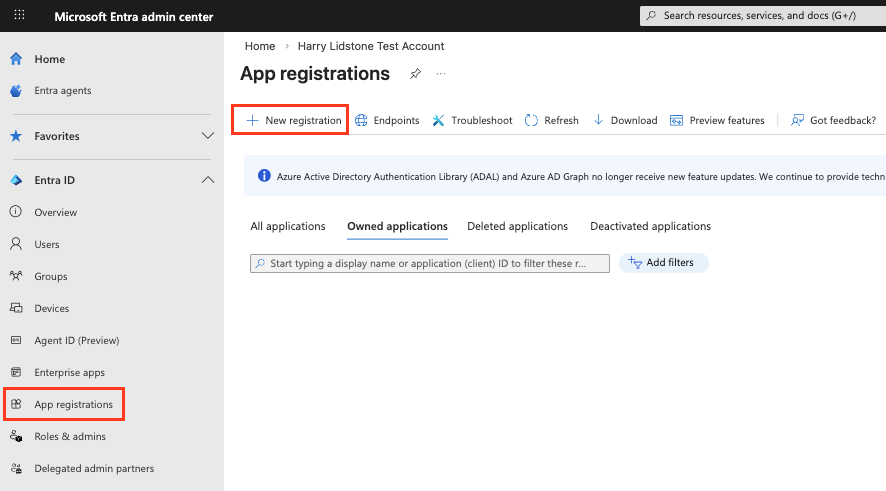This screenshot has height=491, width=886.
Task: Click the Endpoints toolbar button
Action: pos(387,120)
